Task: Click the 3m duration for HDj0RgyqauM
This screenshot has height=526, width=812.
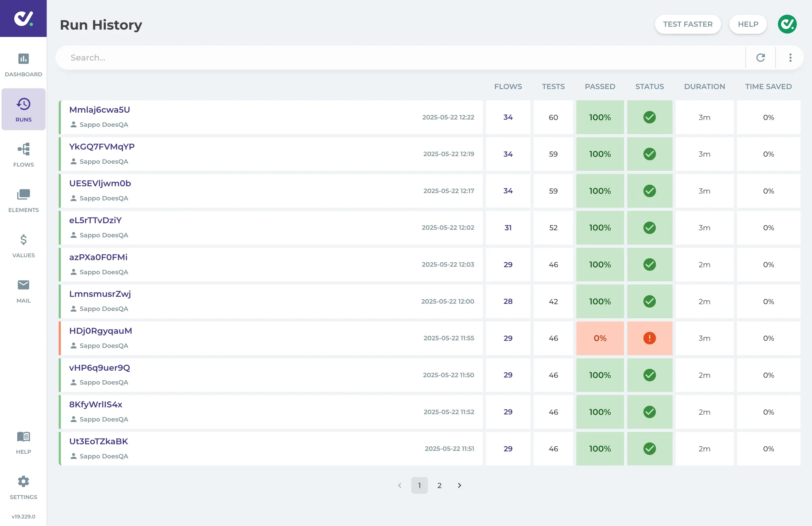Action: click(704, 338)
